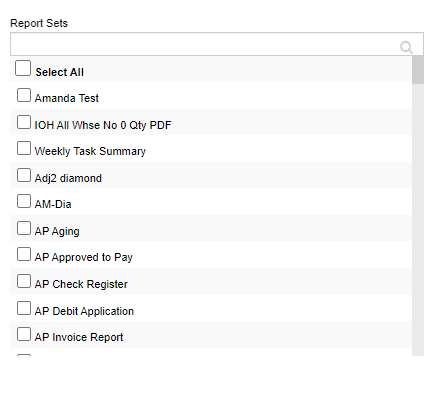
Task: Click the AP Aging label text
Action: pyautogui.click(x=57, y=231)
